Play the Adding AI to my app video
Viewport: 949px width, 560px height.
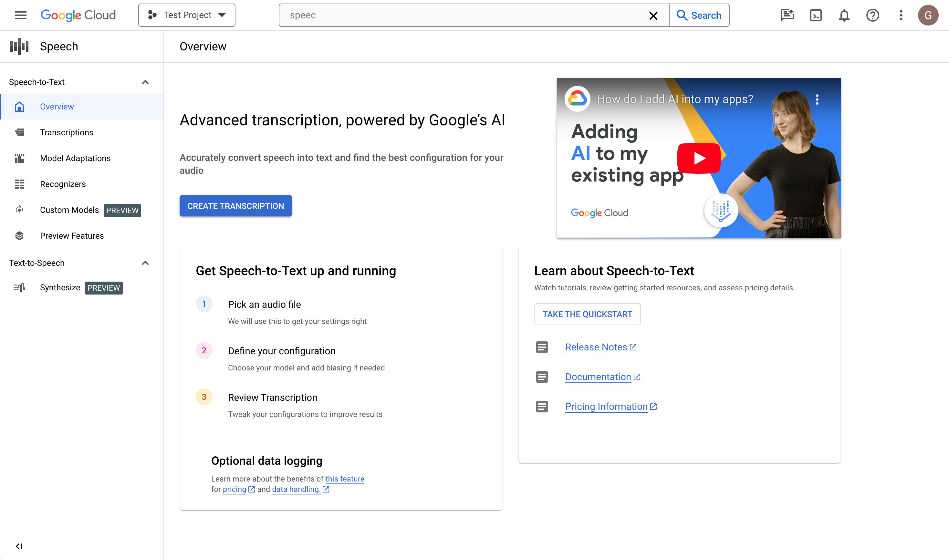pos(699,158)
